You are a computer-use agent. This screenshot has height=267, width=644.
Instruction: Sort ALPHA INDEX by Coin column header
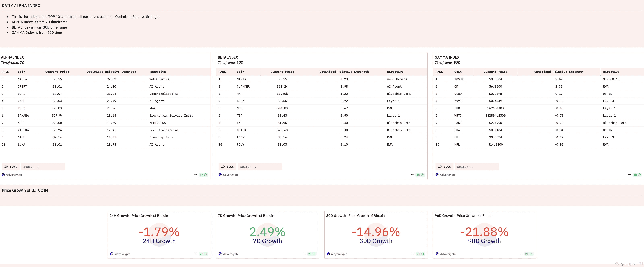pyautogui.click(x=22, y=72)
